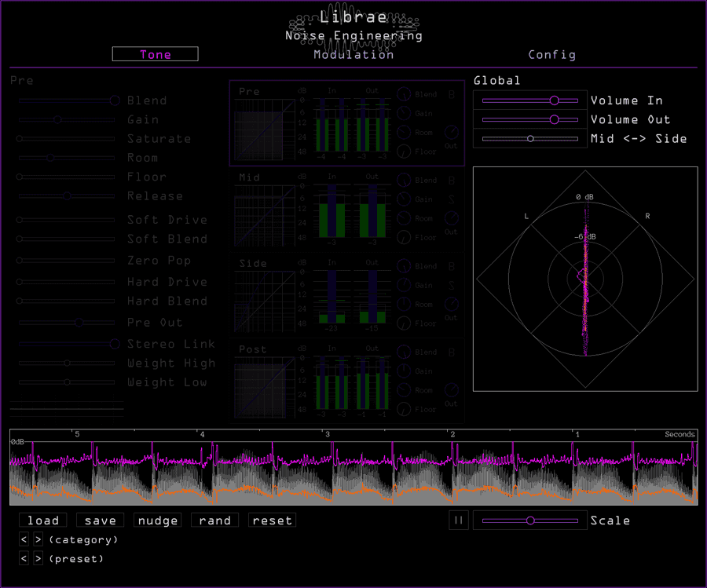Viewport: 707px width, 588px height.
Task: Adjust the Side section Out knob
Action: [452, 304]
